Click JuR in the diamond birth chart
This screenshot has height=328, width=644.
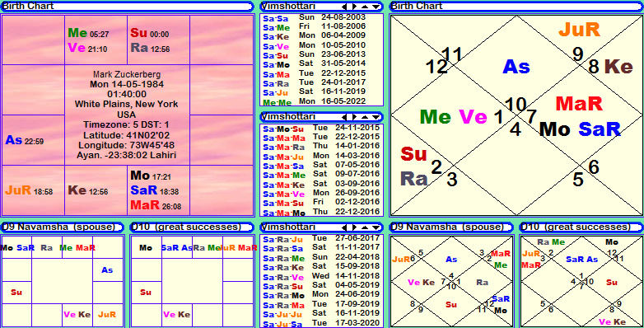[x=580, y=30]
